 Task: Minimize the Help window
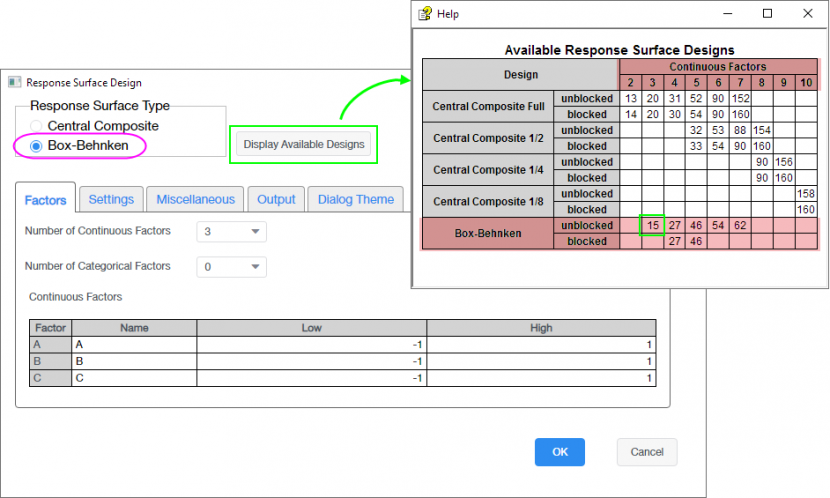tap(729, 14)
